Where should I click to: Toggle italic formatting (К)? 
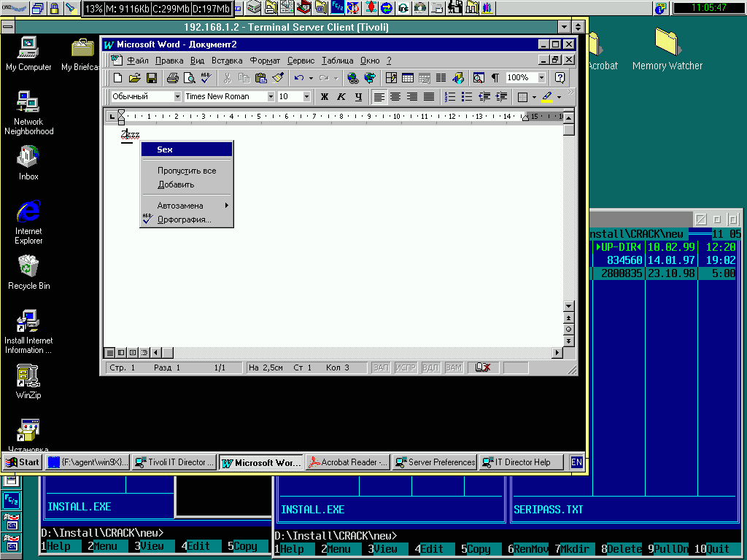[x=341, y=97]
